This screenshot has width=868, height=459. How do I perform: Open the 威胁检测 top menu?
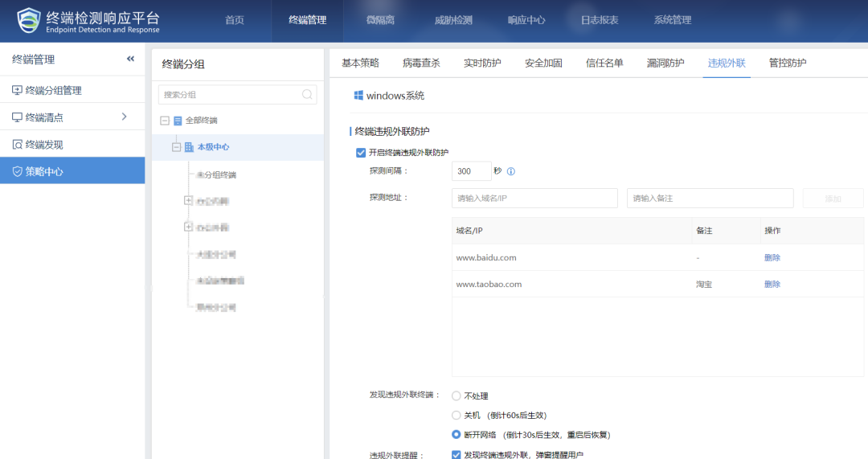click(x=453, y=20)
